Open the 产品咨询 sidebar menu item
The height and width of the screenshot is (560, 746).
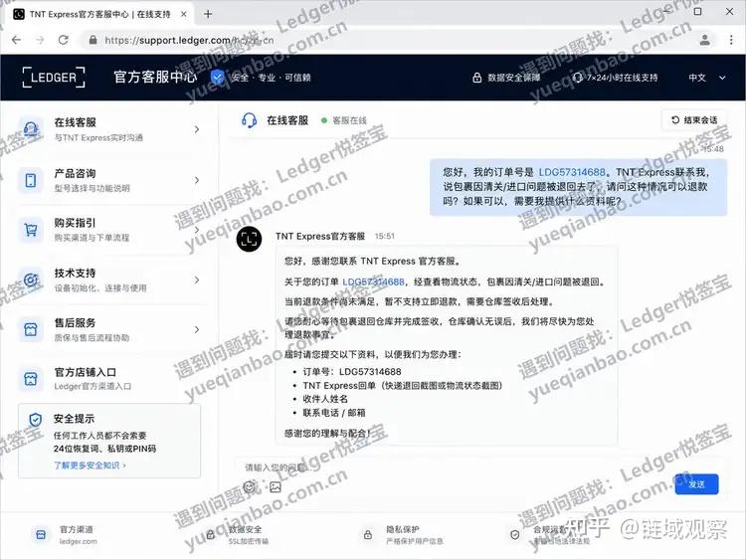(x=110, y=180)
